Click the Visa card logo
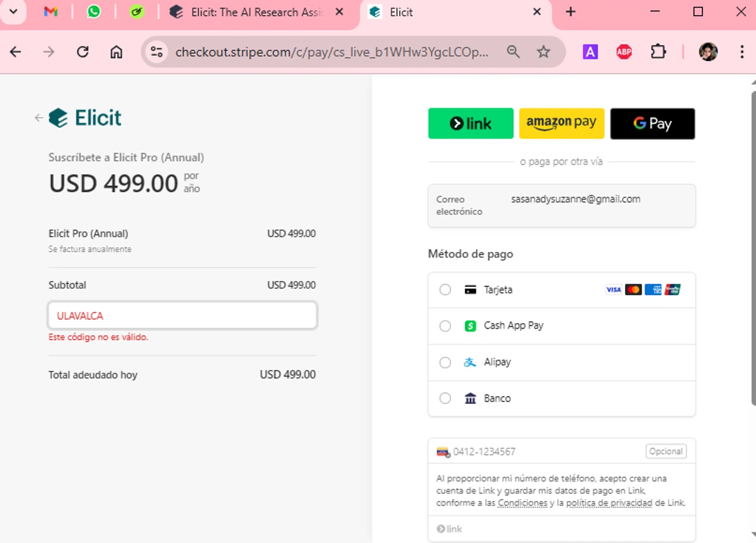The height and width of the screenshot is (543, 756). tap(613, 290)
